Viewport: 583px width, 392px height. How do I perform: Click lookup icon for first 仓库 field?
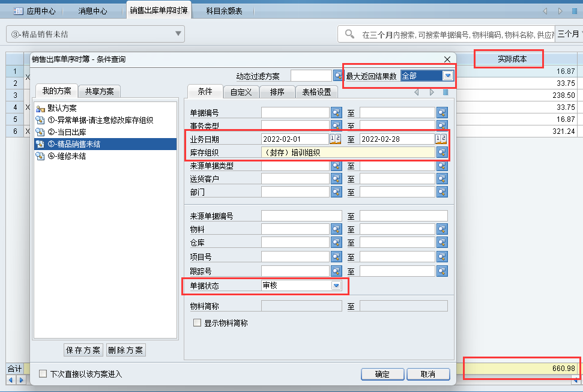pos(336,243)
